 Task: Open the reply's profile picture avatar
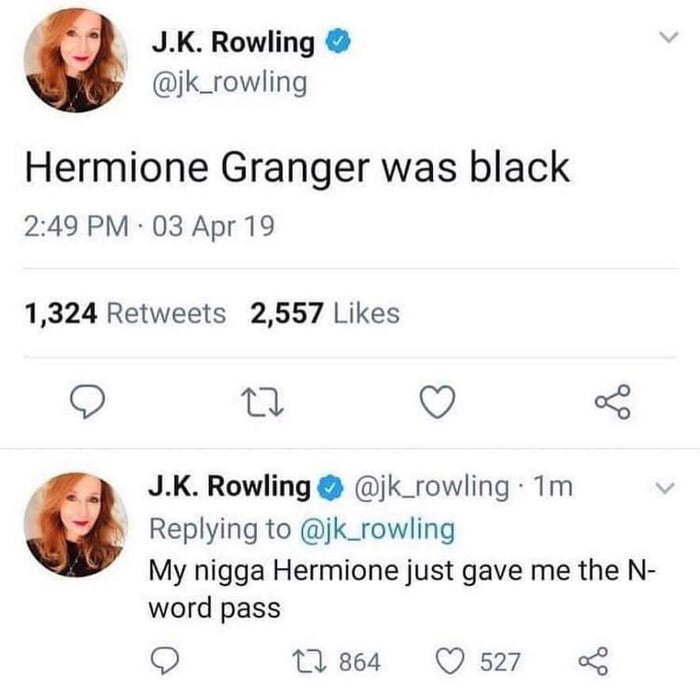(75, 525)
